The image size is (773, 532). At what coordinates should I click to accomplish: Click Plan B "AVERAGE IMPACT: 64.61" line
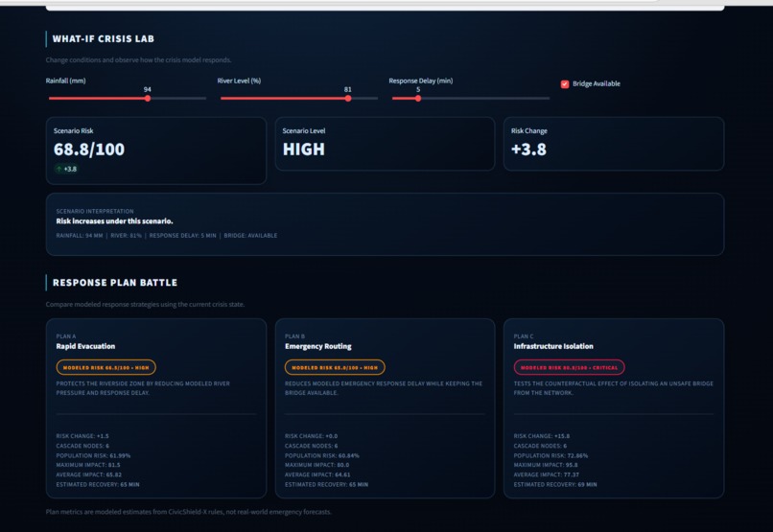317,474
